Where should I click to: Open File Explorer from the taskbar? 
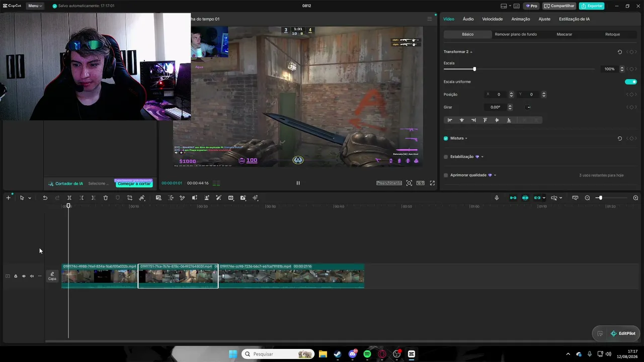[323, 354]
